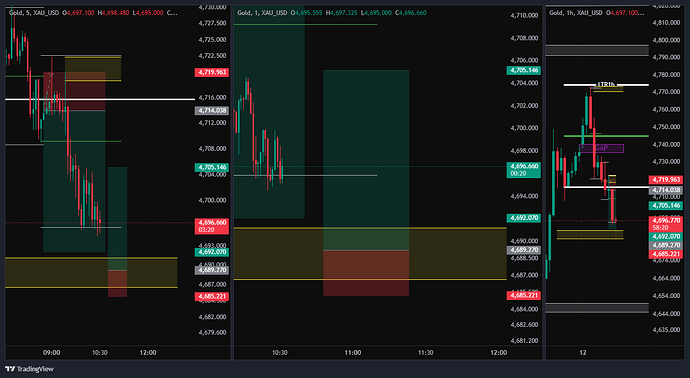Click the TradingView logo at the bottom

29,369
